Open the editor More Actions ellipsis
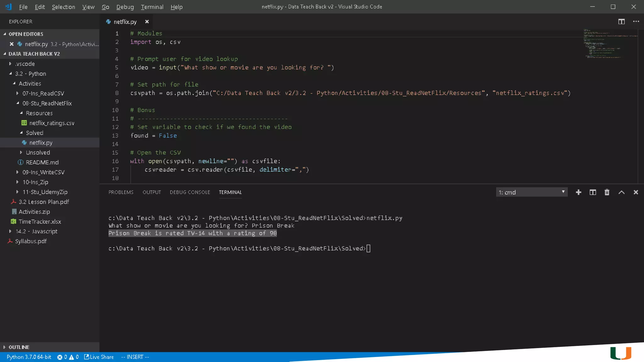The height and width of the screenshot is (362, 644). [636, 22]
